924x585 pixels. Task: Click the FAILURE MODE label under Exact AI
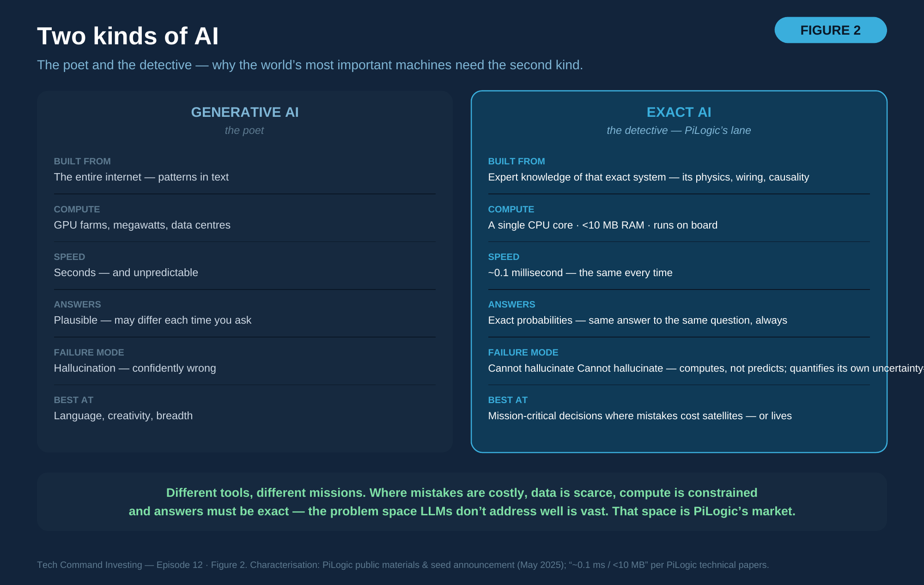523,352
